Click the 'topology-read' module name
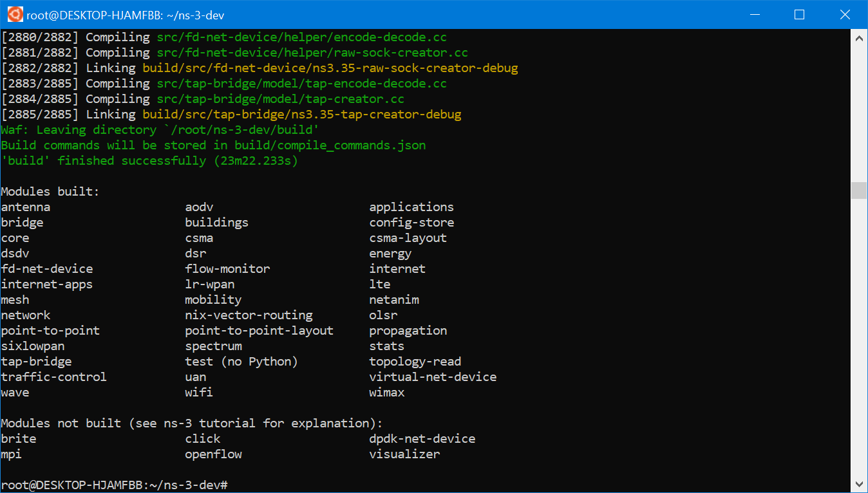Image resolution: width=868 pixels, height=493 pixels. point(415,362)
